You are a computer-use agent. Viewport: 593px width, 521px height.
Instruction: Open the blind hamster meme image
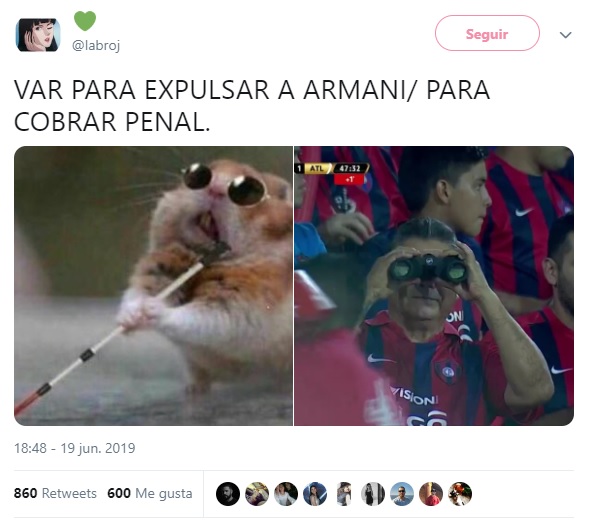pyautogui.click(x=153, y=286)
